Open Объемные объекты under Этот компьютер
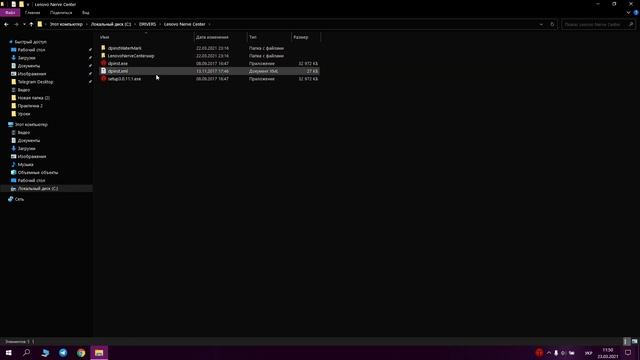 tap(38, 173)
